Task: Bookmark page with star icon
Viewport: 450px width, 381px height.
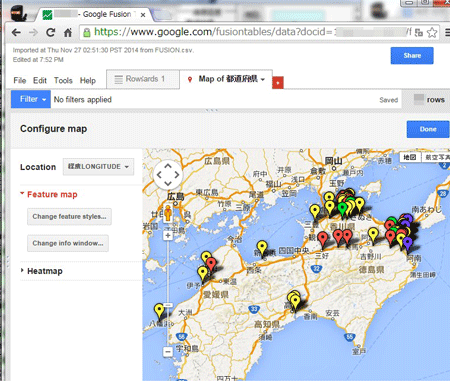Action: click(x=432, y=32)
